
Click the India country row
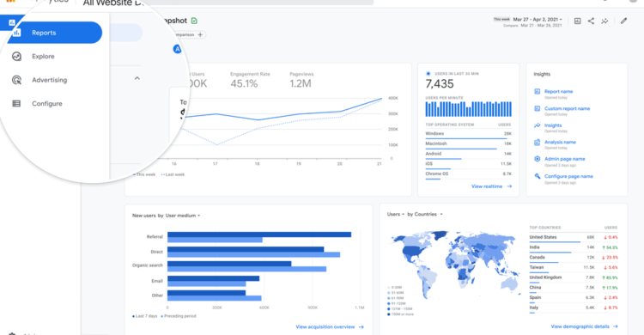pos(574,248)
